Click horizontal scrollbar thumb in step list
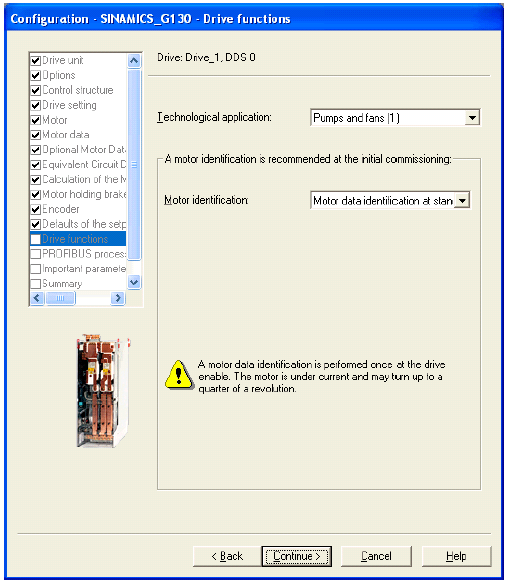The width and height of the screenshot is (508, 582). [x=60, y=298]
